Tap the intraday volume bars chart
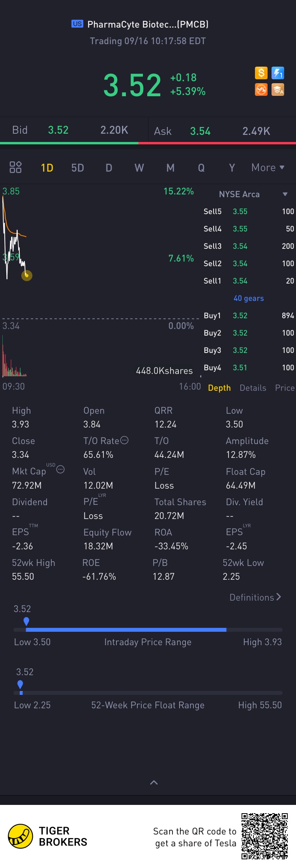The image size is (296, 868). pos(14,356)
